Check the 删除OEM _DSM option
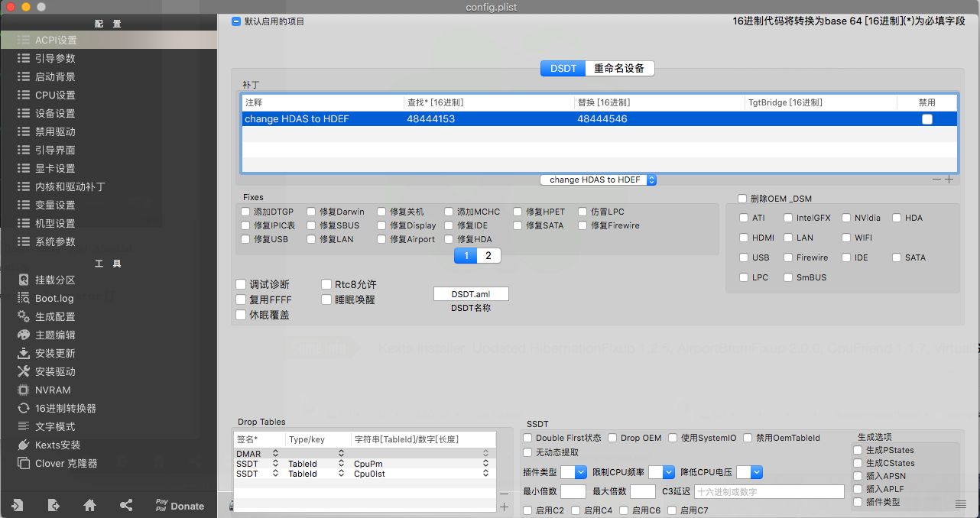The height and width of the screenshot is (518, 980). [741, 199]
